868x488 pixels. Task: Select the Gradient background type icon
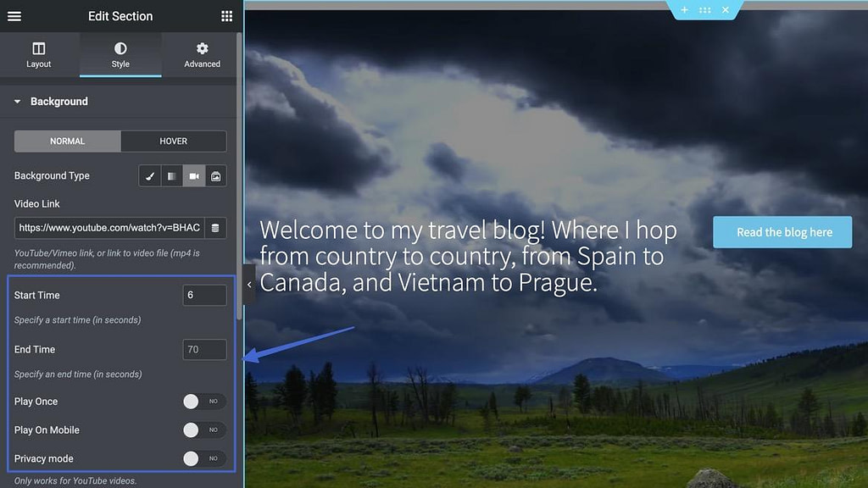(171, 175)
